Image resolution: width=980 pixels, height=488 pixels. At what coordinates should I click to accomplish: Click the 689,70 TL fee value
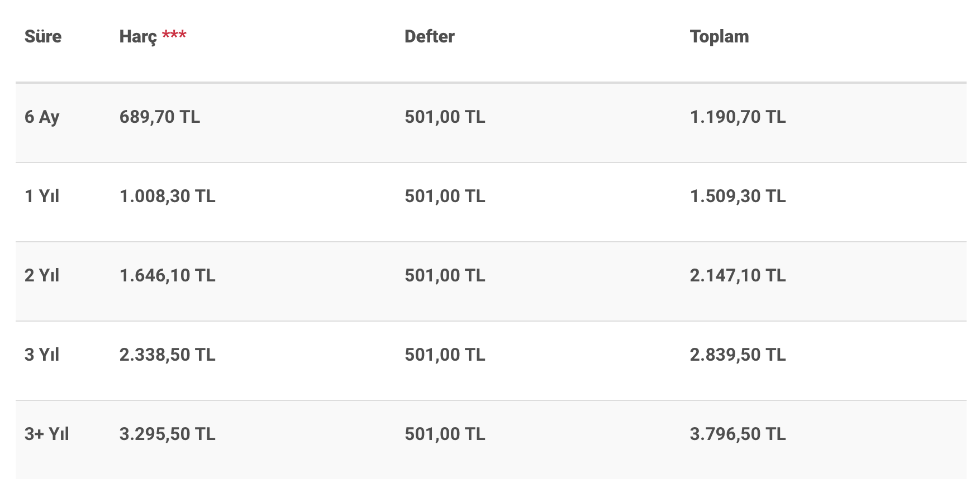[159, 117]
